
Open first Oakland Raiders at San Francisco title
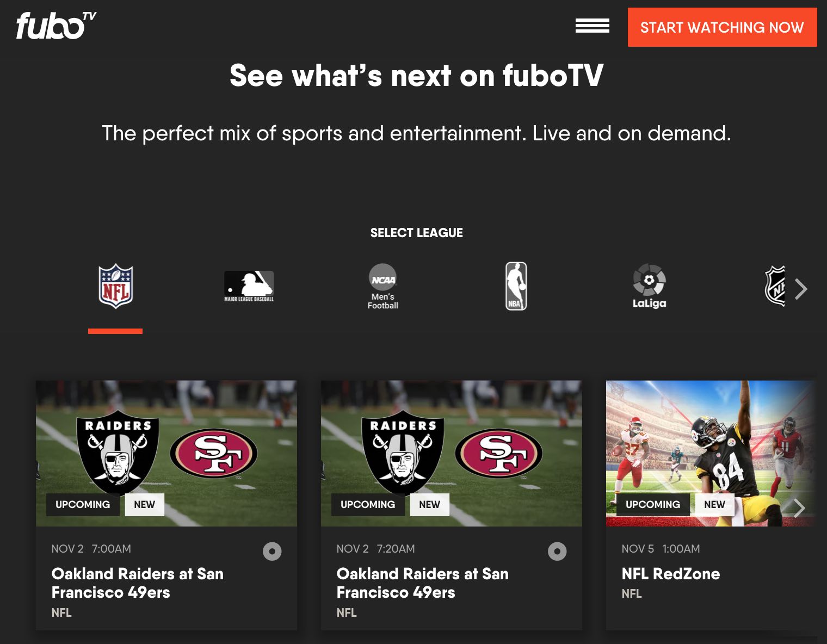(138, 583)
